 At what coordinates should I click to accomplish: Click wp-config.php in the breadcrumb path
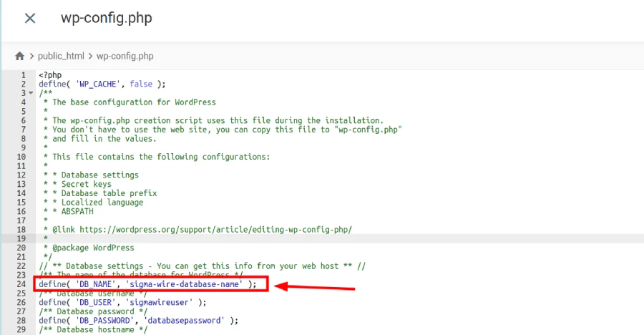point(125,56)
